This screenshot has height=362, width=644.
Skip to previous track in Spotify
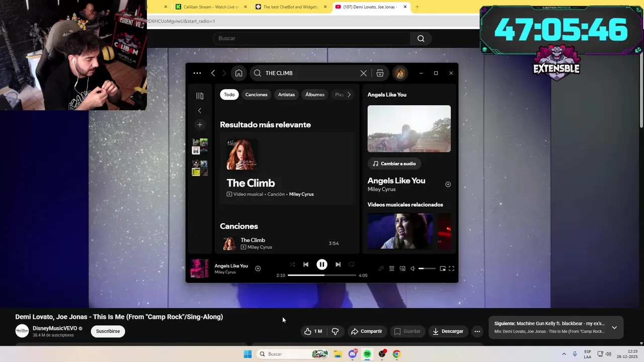(x=306, y=264)
